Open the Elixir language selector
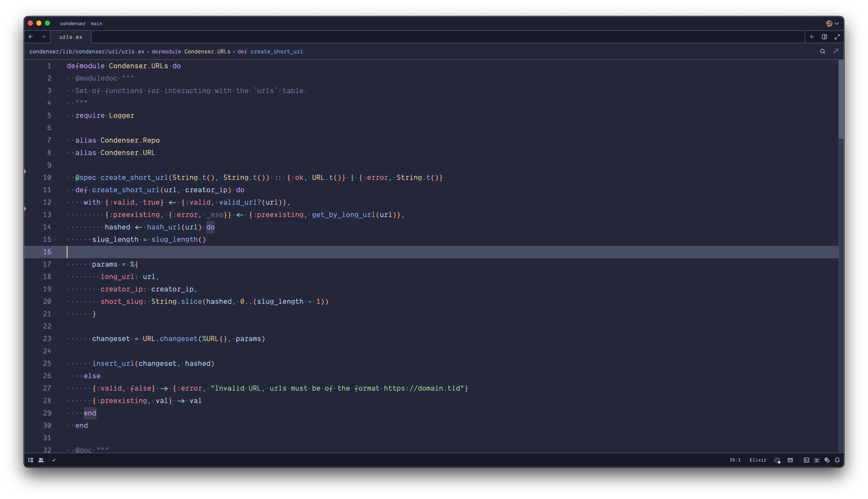 click(758, 460)
